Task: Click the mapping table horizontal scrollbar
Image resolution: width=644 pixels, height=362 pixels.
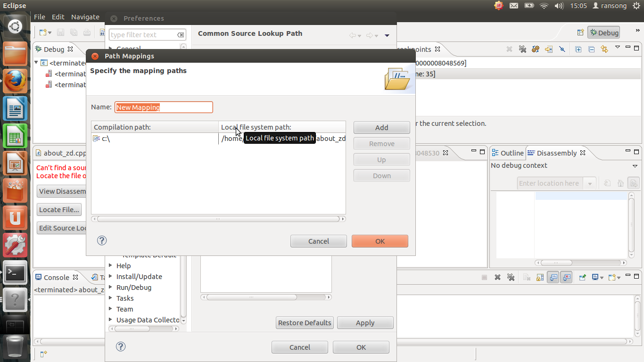Action: coord(218,219)
